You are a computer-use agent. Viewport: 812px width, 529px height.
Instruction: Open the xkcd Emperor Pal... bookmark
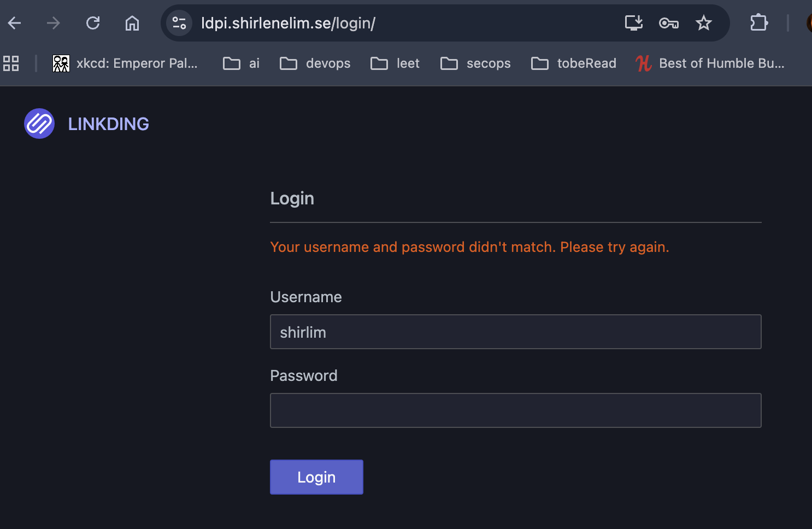(125, 63)
